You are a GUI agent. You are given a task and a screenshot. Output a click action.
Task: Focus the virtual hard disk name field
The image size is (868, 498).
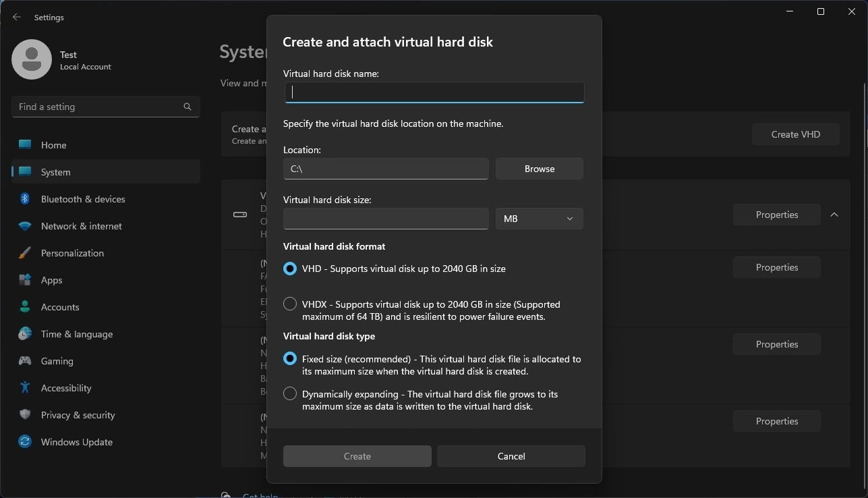click(x=434, y=92)
